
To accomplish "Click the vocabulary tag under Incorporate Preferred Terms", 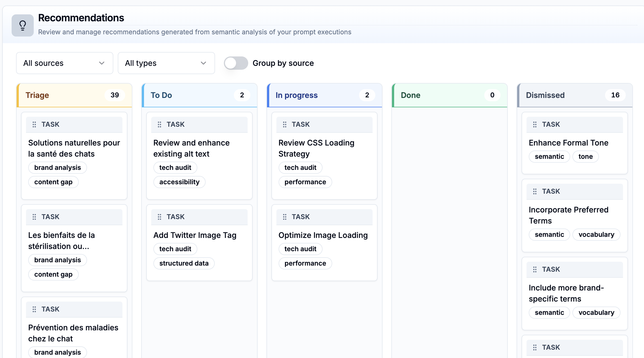I will tap(596, 235).
